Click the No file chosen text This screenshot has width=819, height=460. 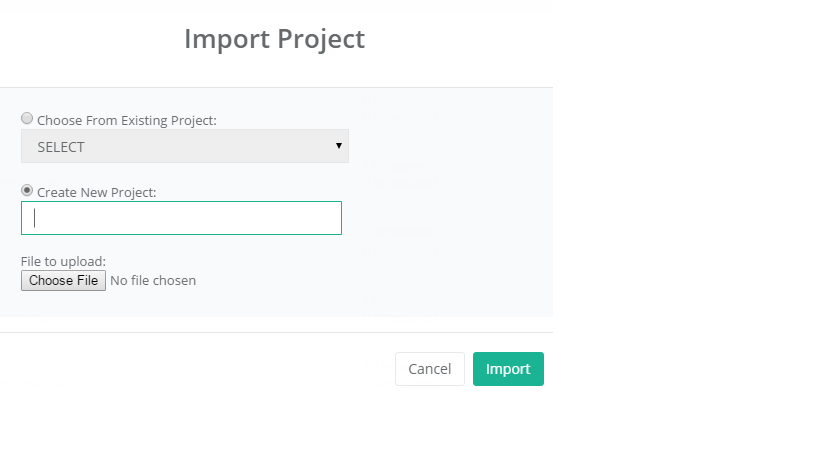click(x=153, y=280)
